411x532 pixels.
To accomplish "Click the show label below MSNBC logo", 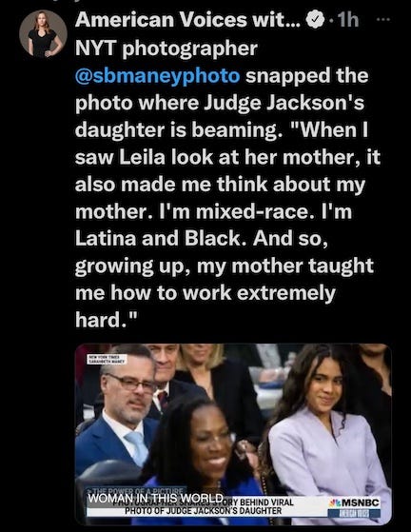I will pos(354,513).
